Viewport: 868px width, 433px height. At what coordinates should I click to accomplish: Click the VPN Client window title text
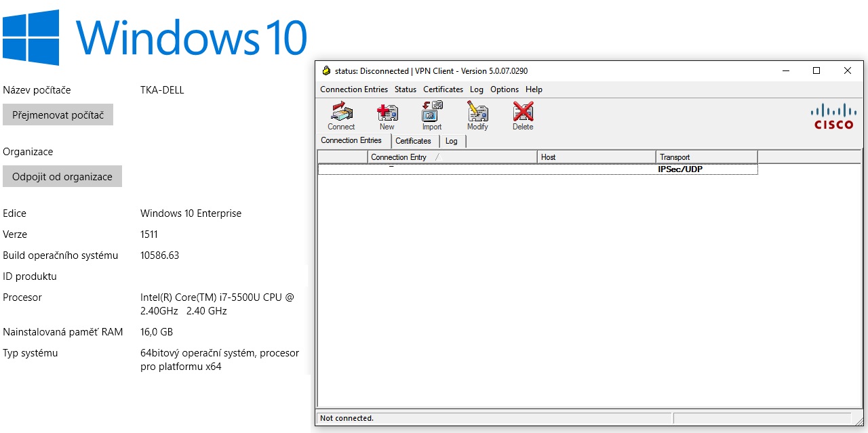click(x=431, y=70)
